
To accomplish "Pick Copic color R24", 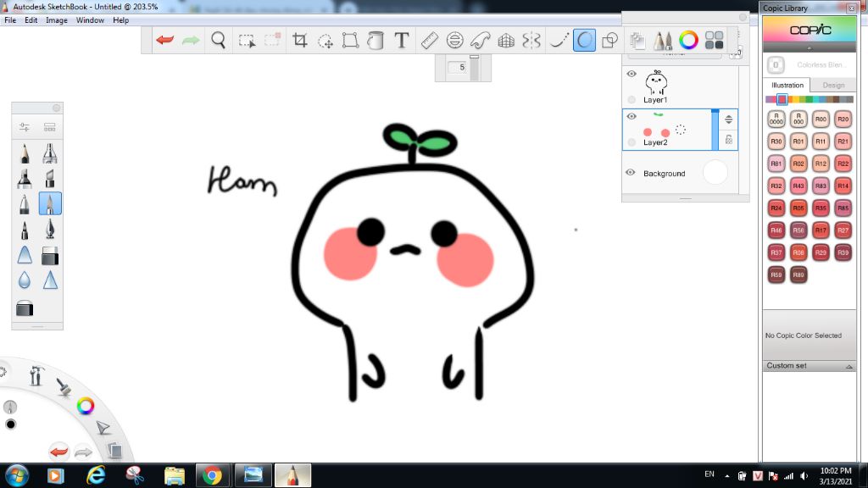I will tap(776, 208).
